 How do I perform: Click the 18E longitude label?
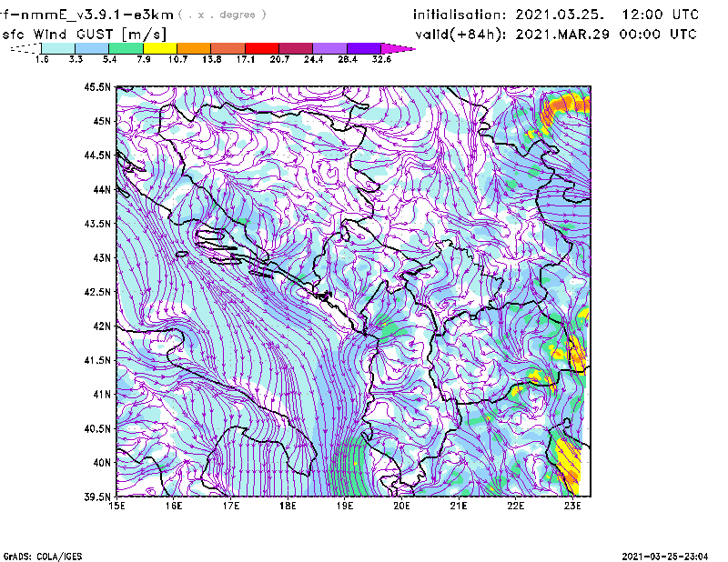(288, 506)
